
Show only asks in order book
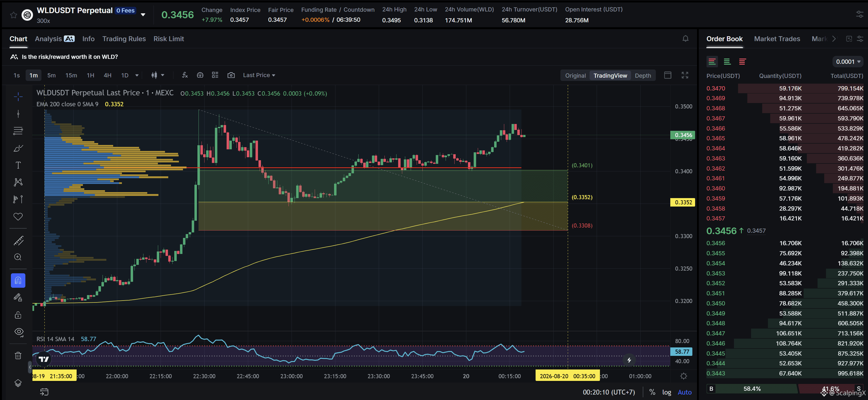tap(742, 62)
